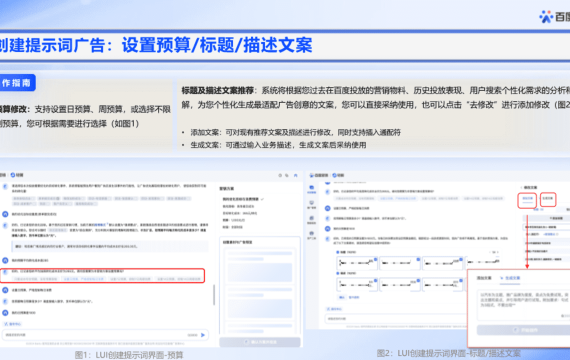
Task: Click the 轻舸 logo in Figure 2 header
Action: (338, 175)
